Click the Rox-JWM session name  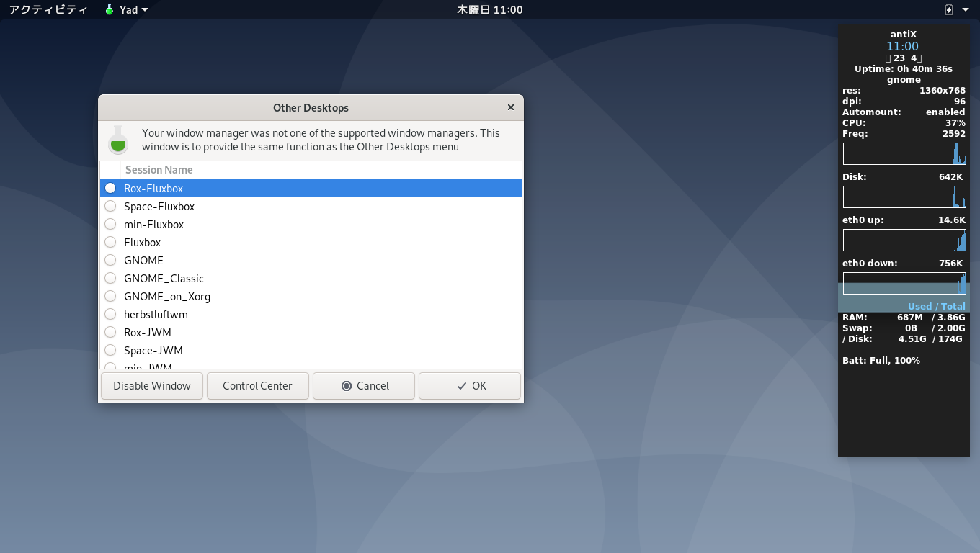[x=148, y=333]
